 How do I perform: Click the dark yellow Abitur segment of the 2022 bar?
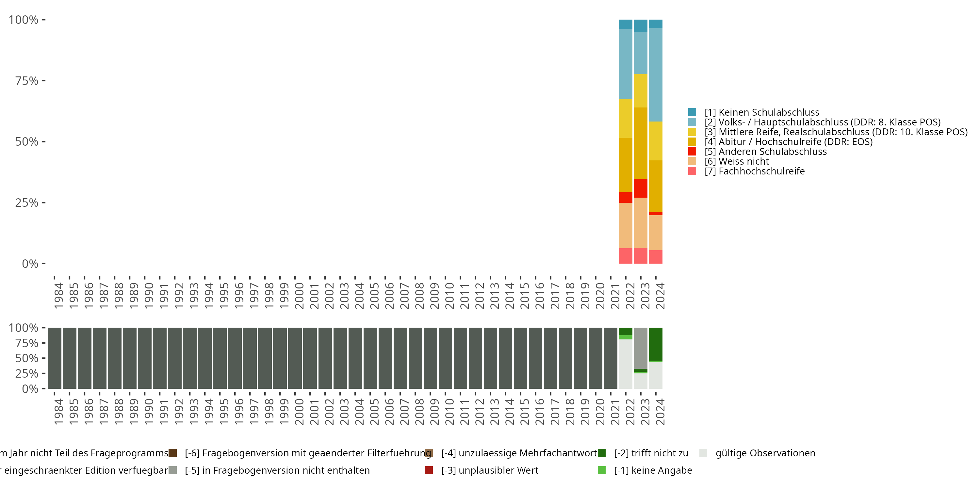pos(626,164)
